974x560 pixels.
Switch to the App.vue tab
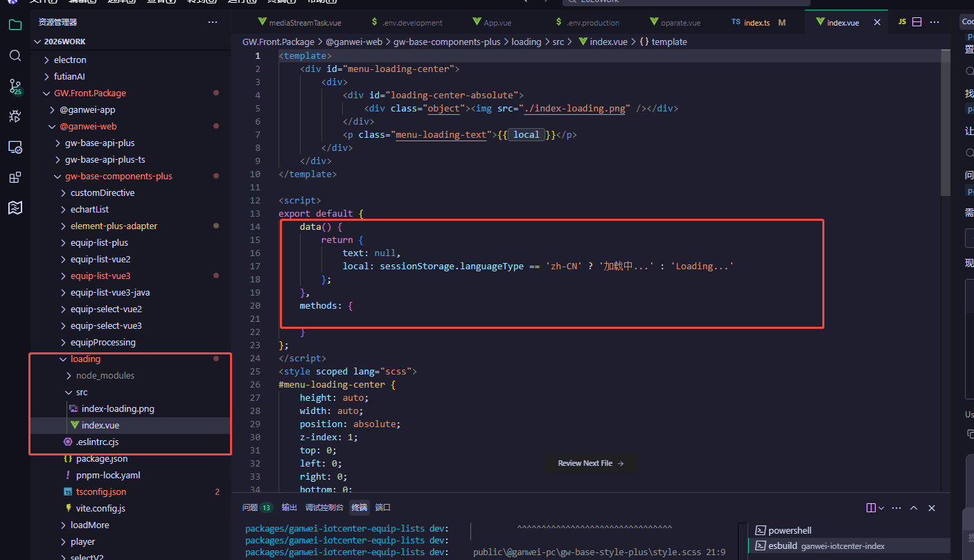[498, 23]
